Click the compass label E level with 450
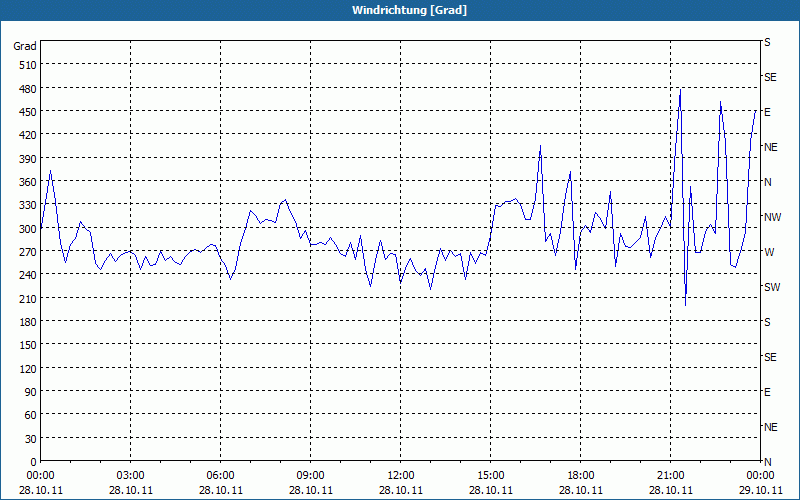800x500 pixels. (x=767, y=112)
